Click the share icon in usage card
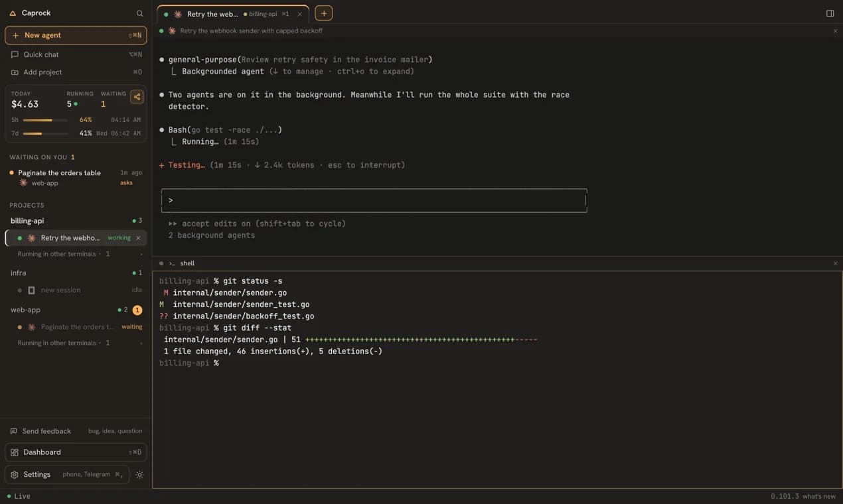Screen dimensions: 843x504 coord(137,97)
